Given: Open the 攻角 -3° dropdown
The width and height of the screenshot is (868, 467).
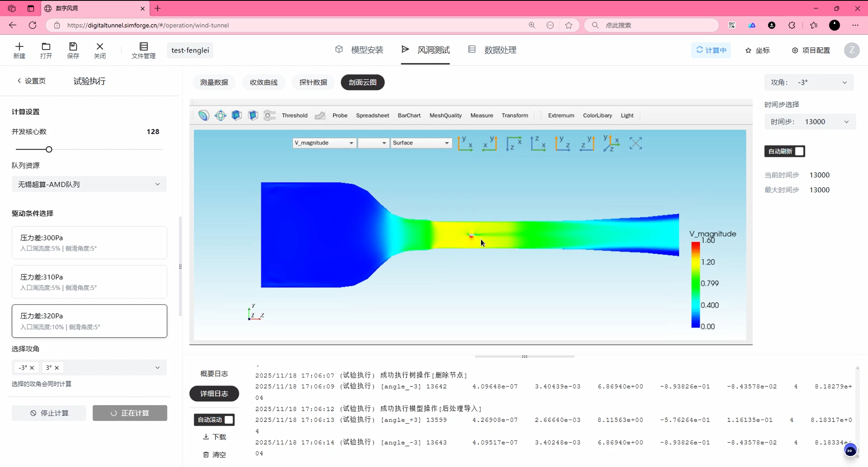Looking at the screenshot, I should (x=809, y=82).
